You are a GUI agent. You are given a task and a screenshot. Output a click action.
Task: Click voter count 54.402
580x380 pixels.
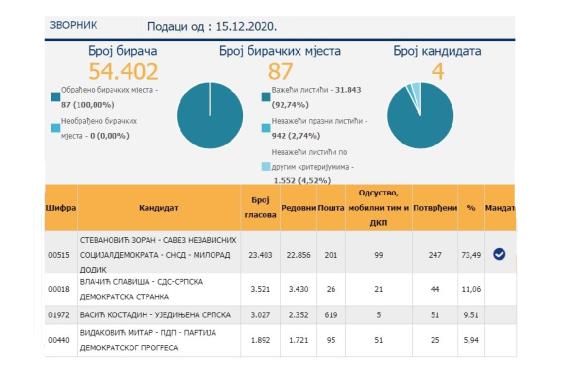pyautogui.click(x=123, y=71)
